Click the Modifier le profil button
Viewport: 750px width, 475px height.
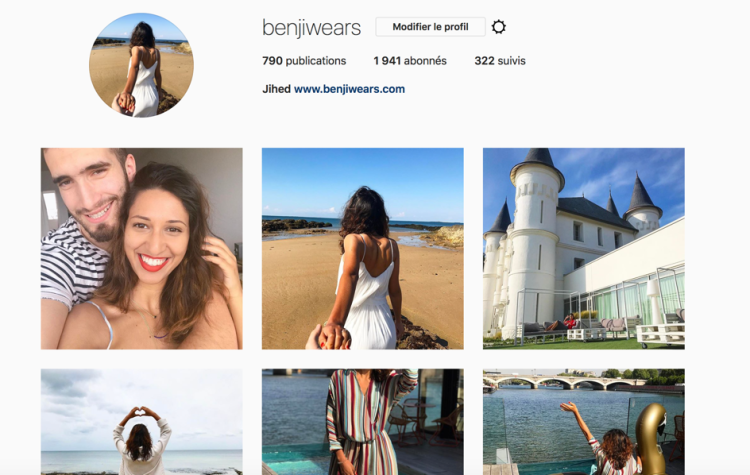coord(430,27)
